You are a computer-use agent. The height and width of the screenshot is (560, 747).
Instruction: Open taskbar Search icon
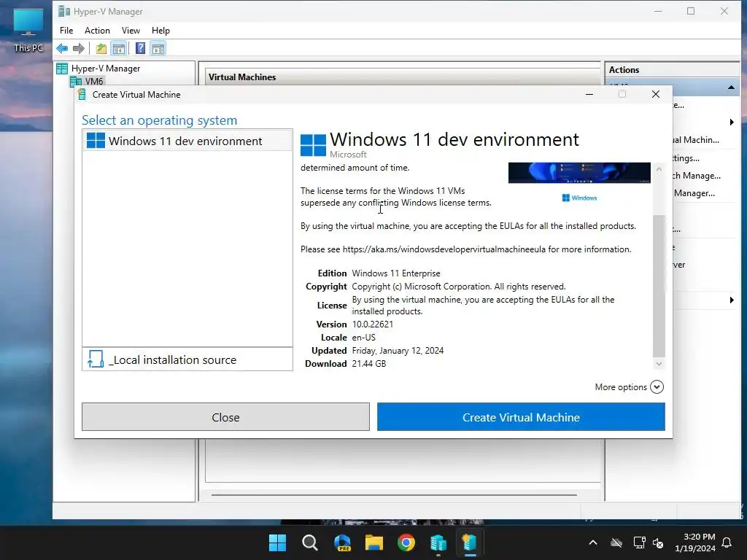coord(309,542)
